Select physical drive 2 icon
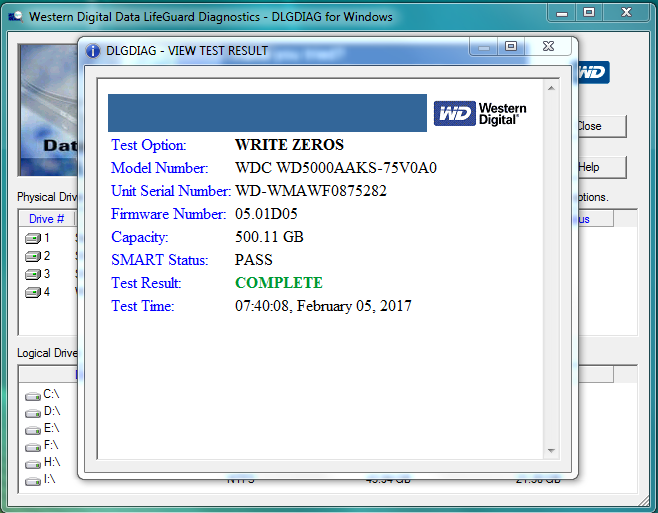Image resolution: width=658 pixels, height=513 pixels. click(x=33, y=256)
